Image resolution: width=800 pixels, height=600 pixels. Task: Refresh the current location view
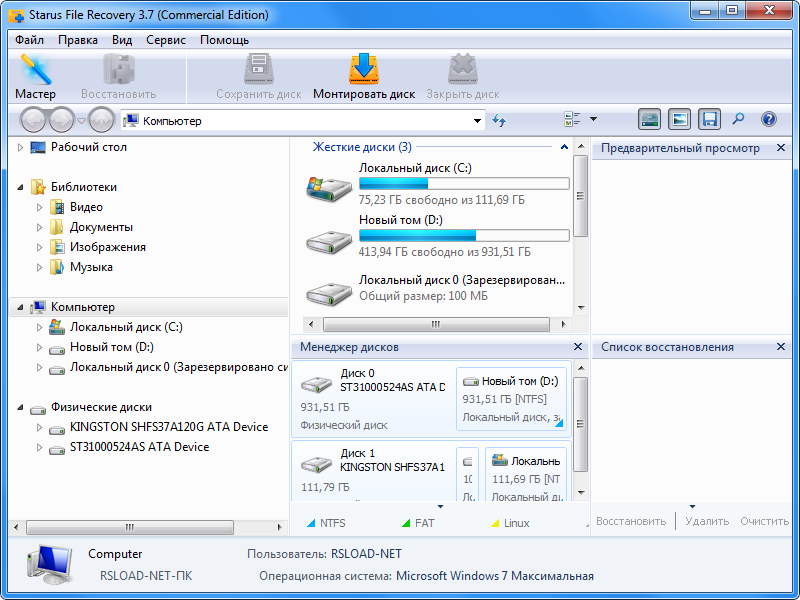click(x=498, y=120)
